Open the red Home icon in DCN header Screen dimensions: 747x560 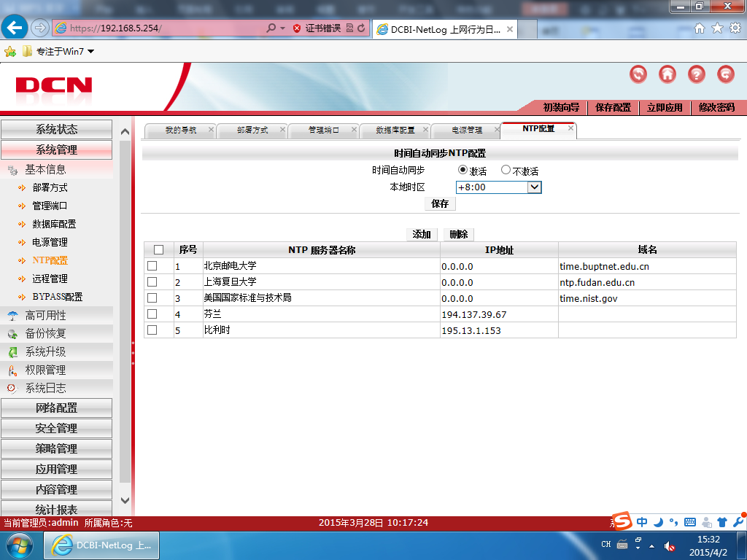click(x=667, y=74)
